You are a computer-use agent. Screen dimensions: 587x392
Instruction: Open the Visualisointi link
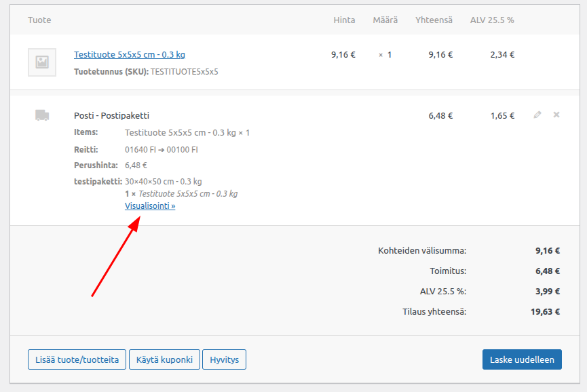[x=150, y=206]
